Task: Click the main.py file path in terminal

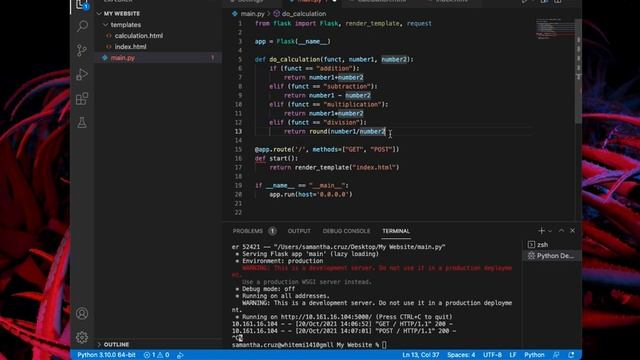Action: pyautogui.click(x=359, y=247)
